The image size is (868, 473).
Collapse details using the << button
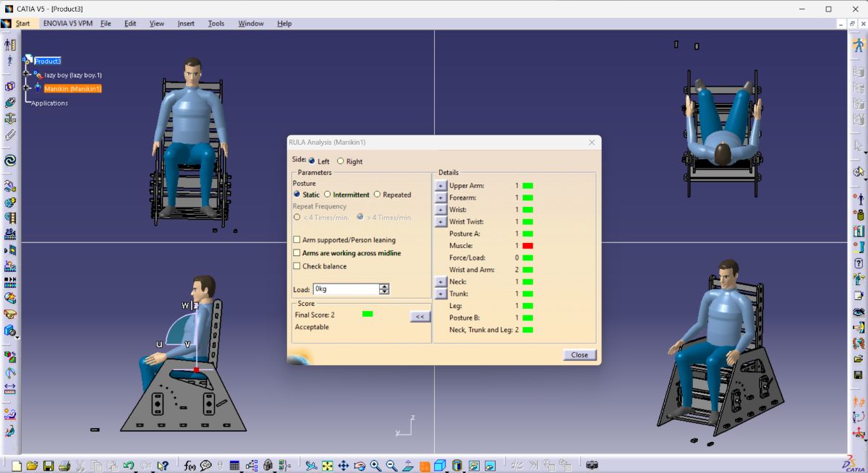(x=420, y=315)
